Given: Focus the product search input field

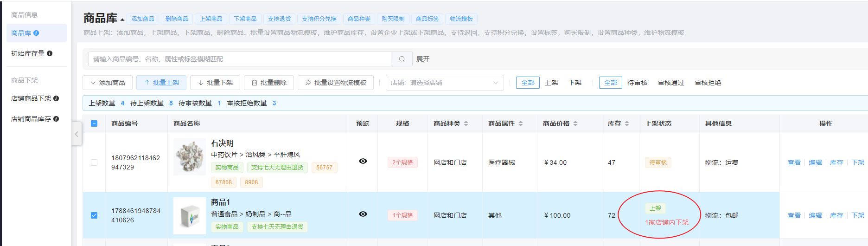Looking at the screenshot, I should (x=239, y=59).
